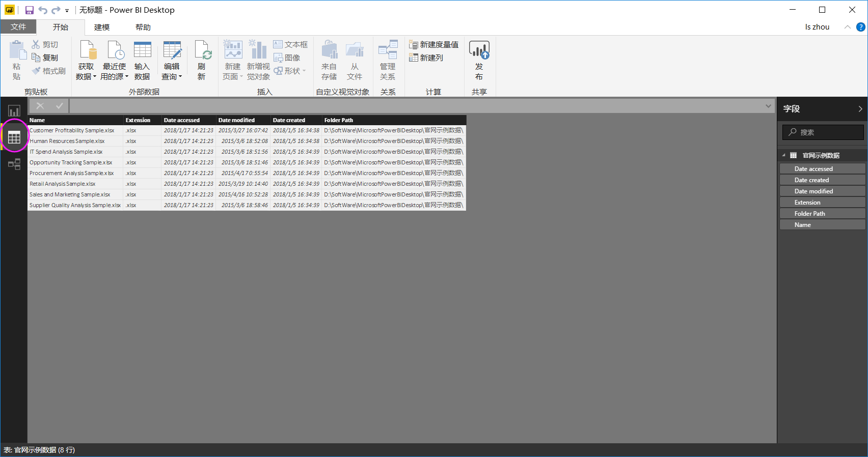This screenshot has height=457, width=868.
Task: Select cell IT Spend Analysis Sample.xlsx
Action: pyautogui.click(x=75, y=152)
